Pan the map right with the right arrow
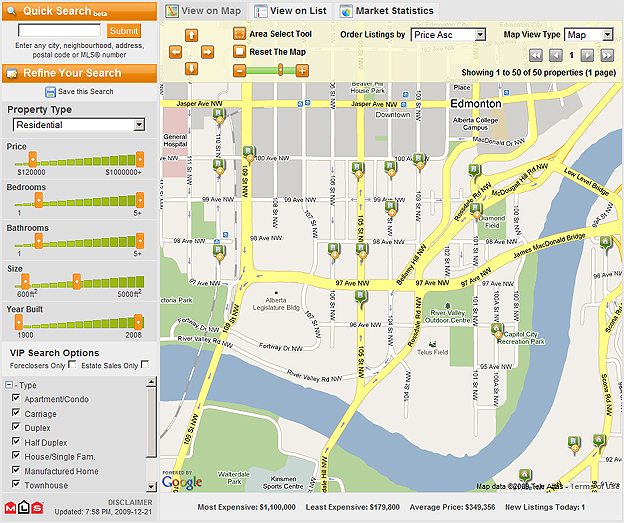 [207, 52]
